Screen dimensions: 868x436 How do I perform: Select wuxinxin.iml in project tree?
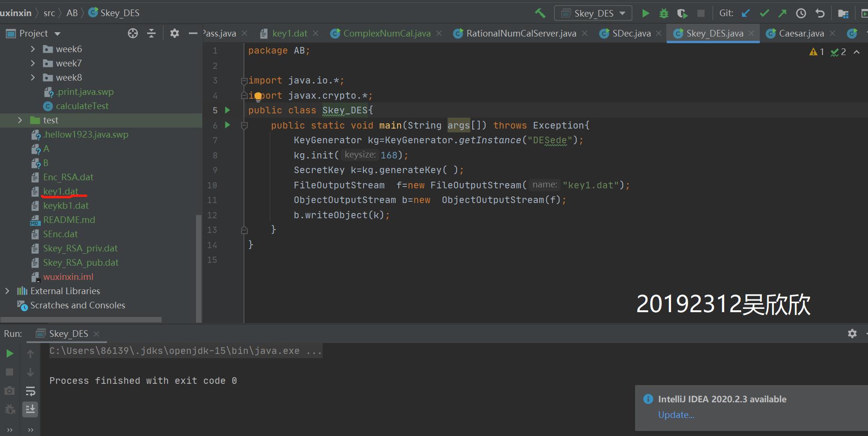pos(68,277)
